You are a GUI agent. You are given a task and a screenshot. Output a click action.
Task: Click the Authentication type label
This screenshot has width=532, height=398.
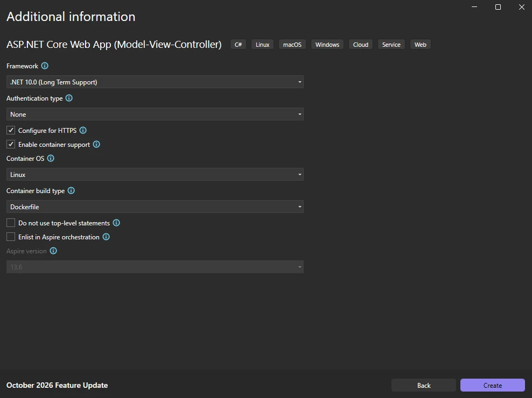click(x=34, y=98)
